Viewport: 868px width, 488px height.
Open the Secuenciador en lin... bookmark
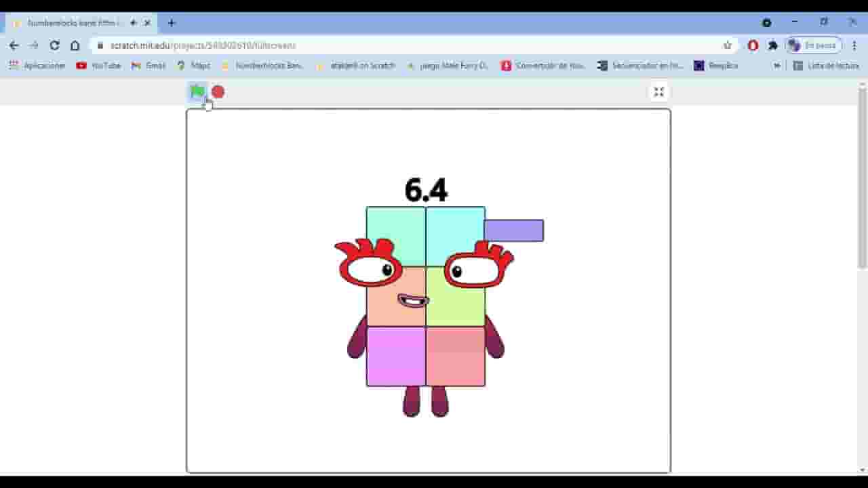(641, 66)
